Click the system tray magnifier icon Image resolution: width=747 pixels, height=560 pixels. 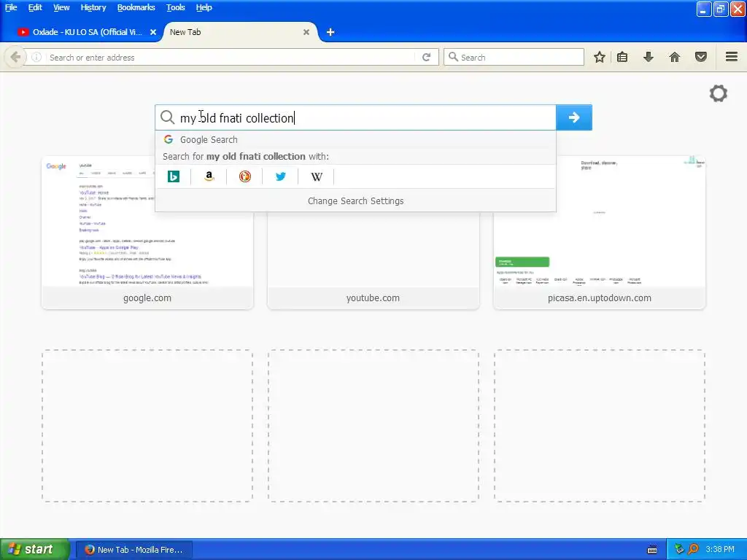[x=693, y=549]
